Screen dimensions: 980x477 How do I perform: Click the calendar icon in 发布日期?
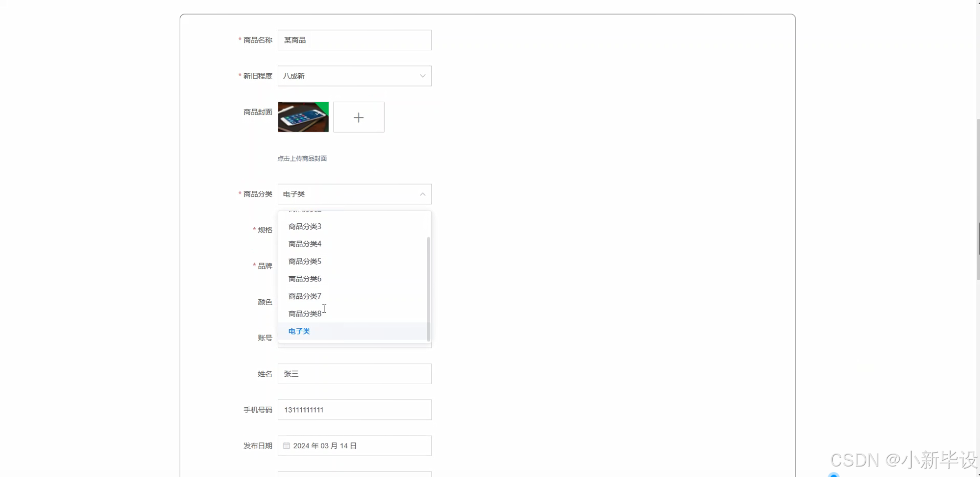pos(287,446)
